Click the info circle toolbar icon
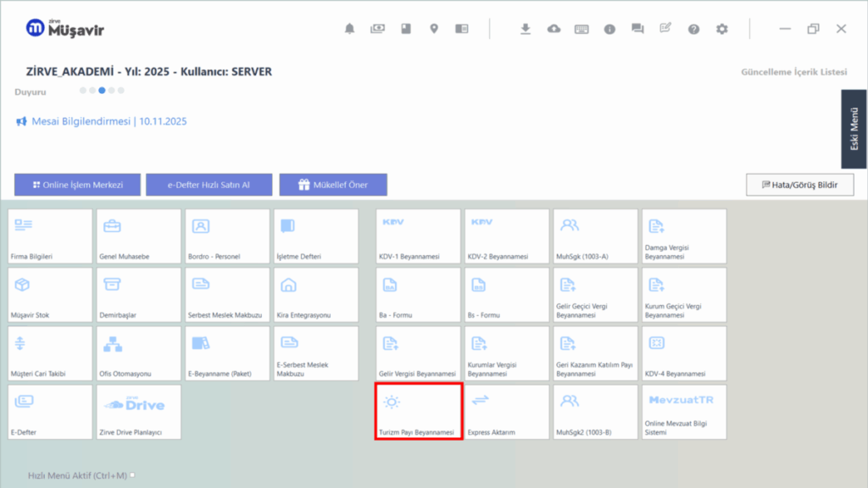This screenshot has height=488, width=868. (x=609, y=29)
